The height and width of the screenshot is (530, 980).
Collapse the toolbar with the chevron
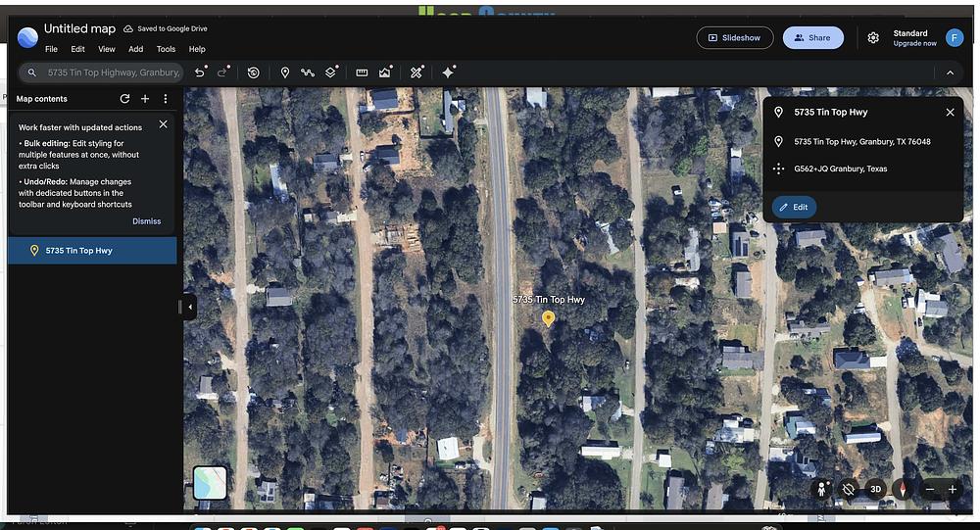pos(950,72)
